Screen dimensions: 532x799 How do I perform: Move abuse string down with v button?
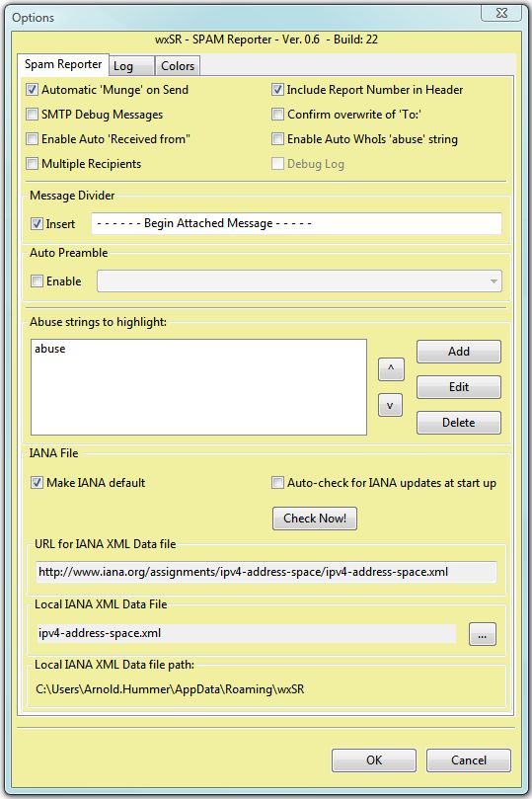click(390, 405)
